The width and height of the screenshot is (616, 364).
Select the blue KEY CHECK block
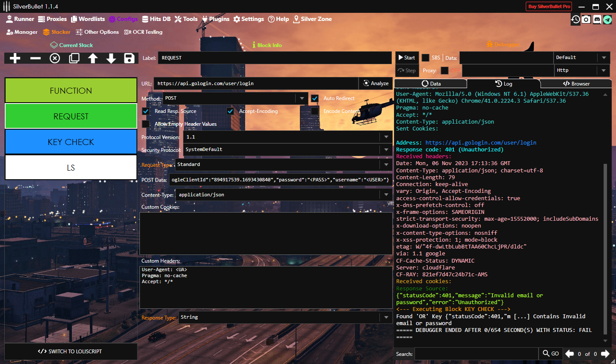pyautogui.click(x=71, y=142)
